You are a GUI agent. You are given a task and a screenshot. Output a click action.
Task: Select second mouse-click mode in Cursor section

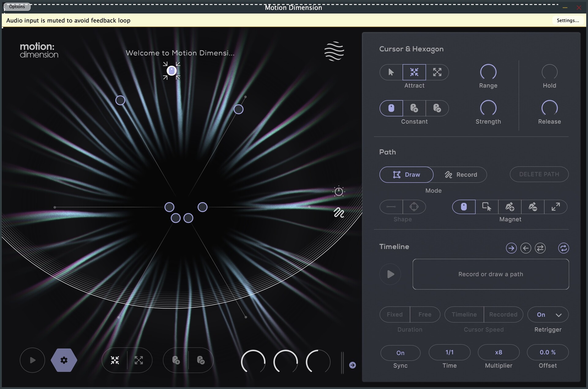[414, 108]
